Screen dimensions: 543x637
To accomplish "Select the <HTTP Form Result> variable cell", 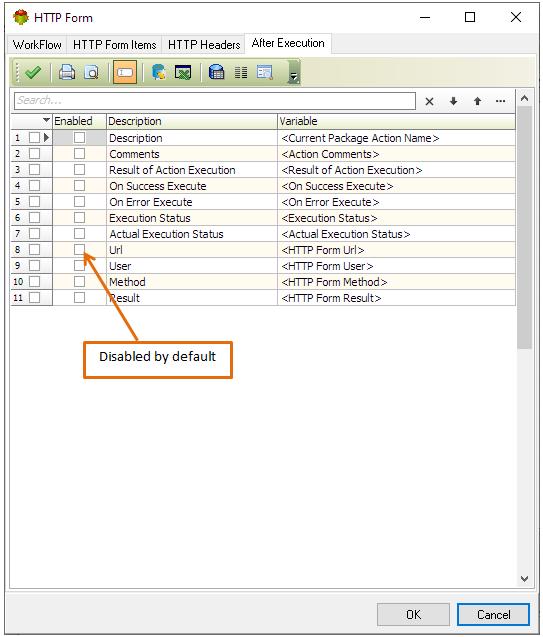I will click(x=396, y=298).
